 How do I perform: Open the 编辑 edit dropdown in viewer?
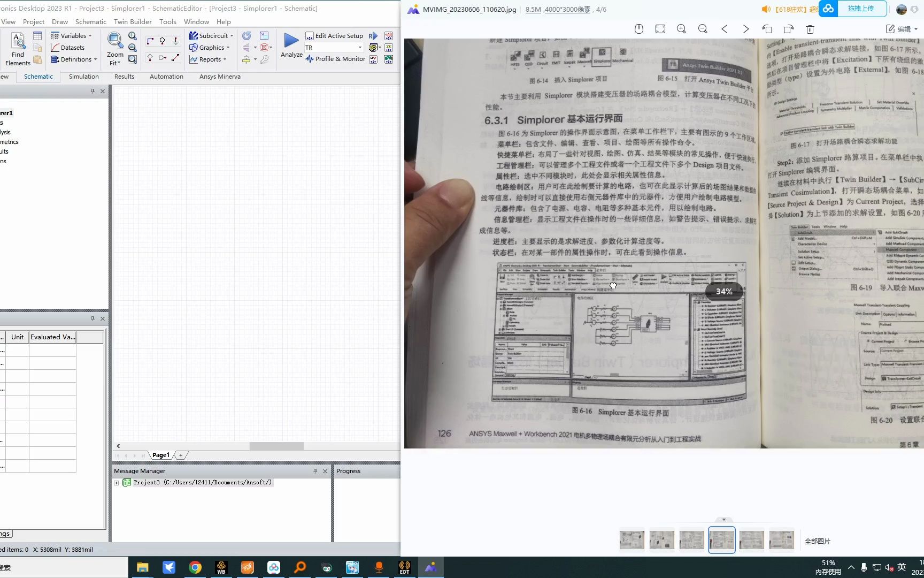(x=902, y=29)
